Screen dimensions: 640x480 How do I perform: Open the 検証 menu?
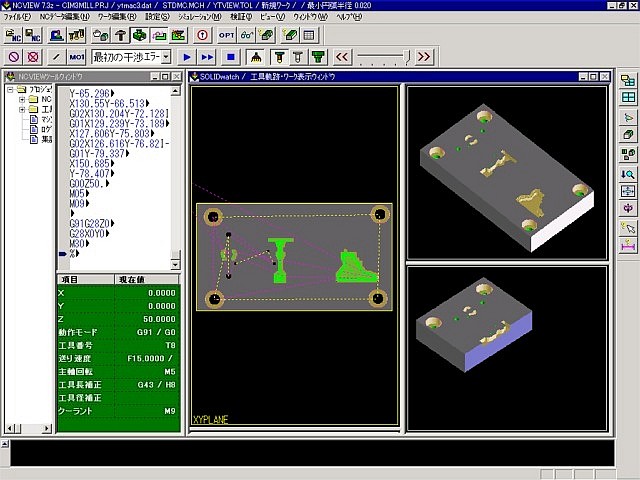pos(241,17)
